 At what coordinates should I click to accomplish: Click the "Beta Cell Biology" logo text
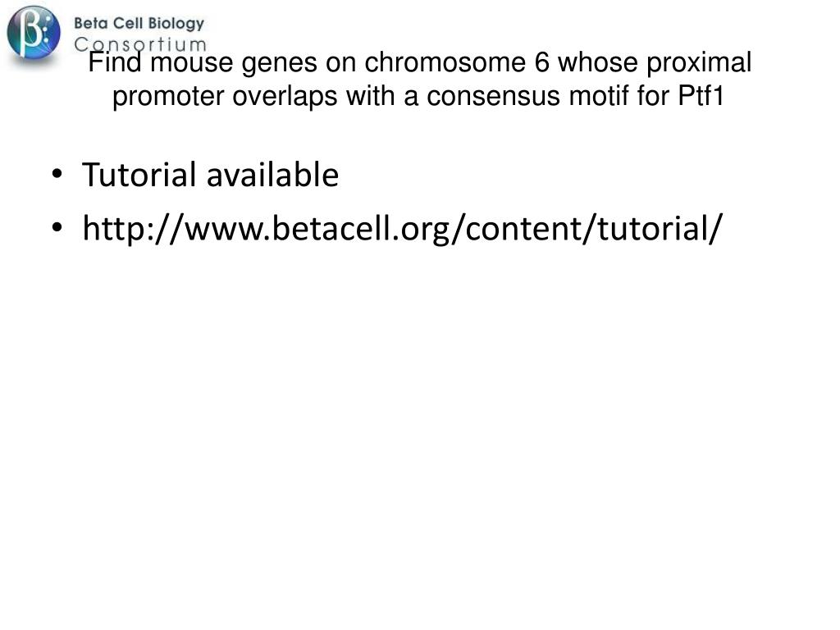(x=139, y=24)
